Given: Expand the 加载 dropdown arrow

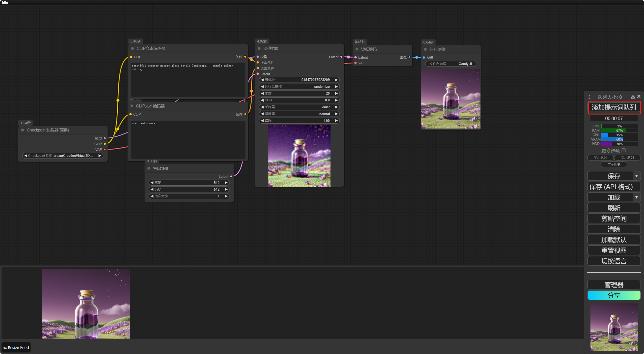Looking at the screenshot, I should point(636,197).
